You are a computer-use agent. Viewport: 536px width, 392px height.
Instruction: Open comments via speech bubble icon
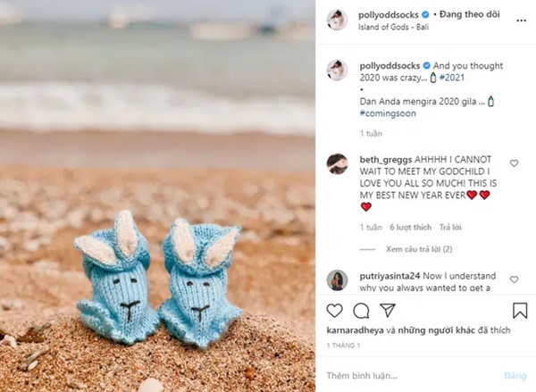[361, 311]
